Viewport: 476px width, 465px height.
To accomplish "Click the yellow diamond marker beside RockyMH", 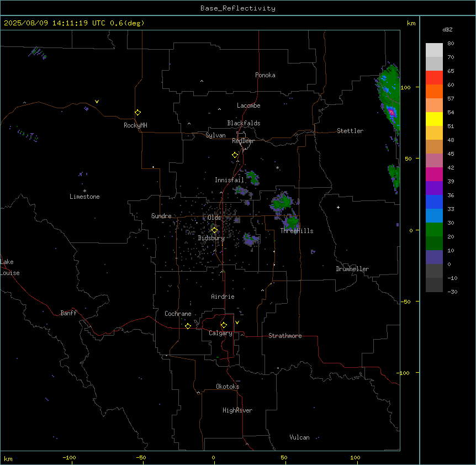I will click(x=137, y=112).
